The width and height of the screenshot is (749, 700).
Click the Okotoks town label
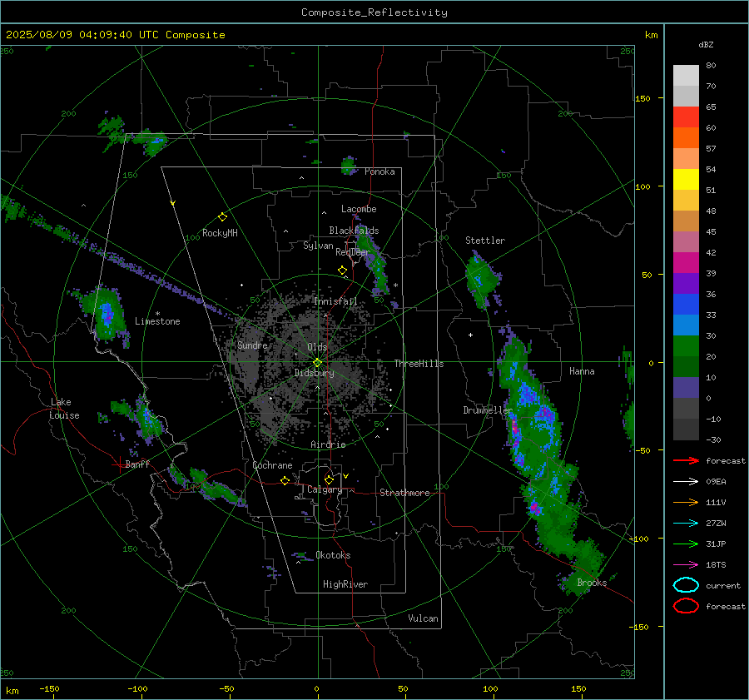[333, 555]
